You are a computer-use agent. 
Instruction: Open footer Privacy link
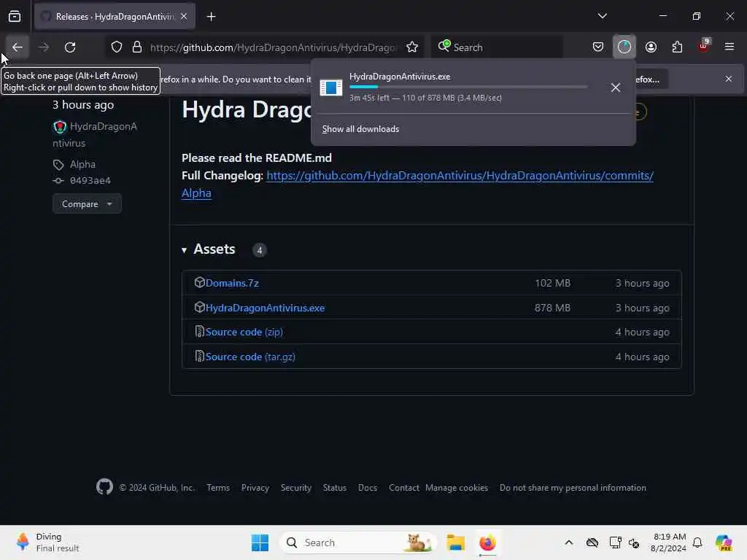[255, 488]
